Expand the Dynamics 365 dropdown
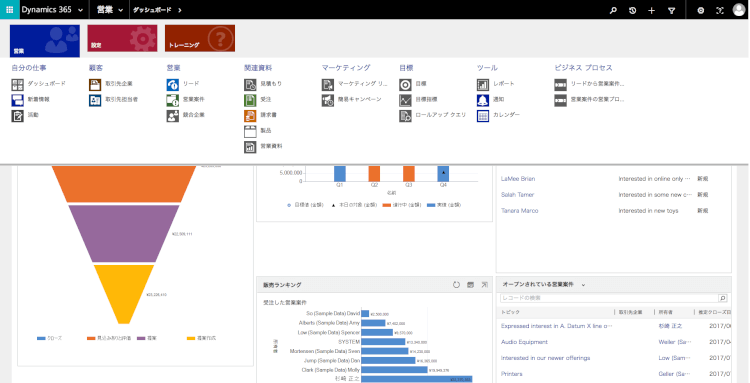 (80, 10)
